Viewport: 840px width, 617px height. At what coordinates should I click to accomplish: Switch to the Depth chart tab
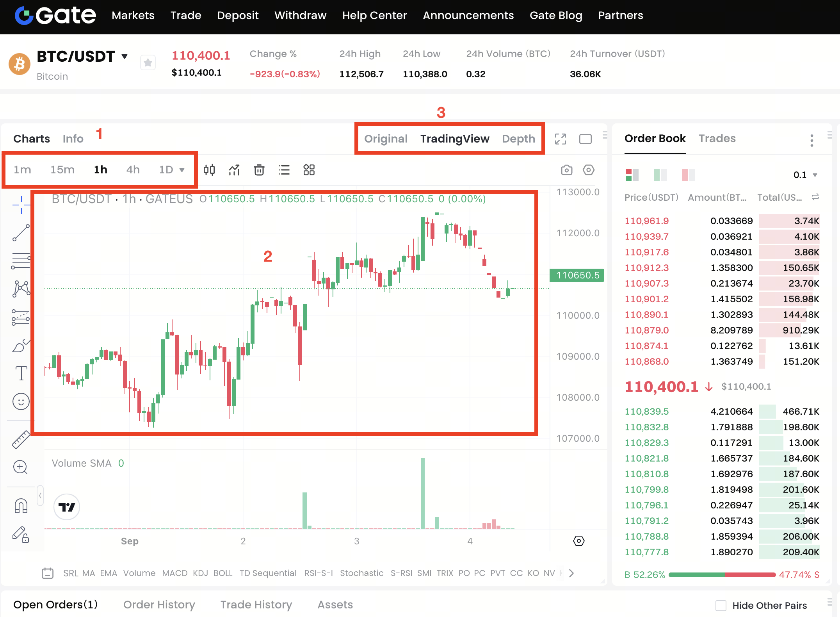pos(518,139)
